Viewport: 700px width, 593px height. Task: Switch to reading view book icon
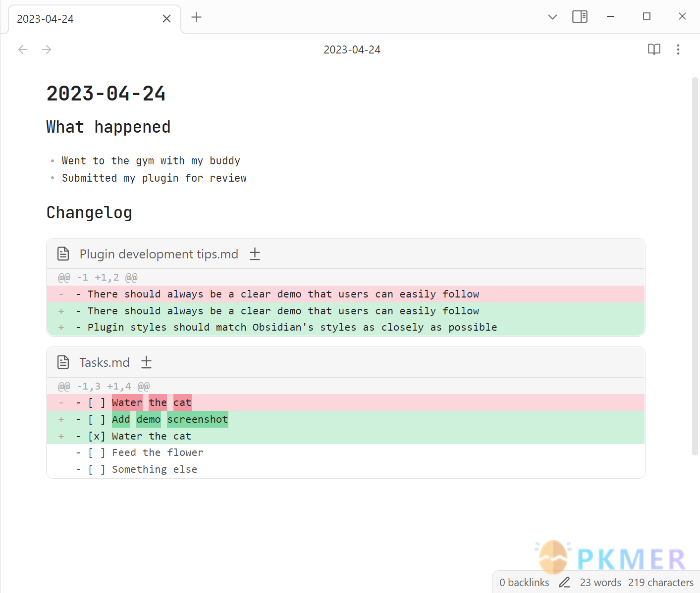[654, 49]
